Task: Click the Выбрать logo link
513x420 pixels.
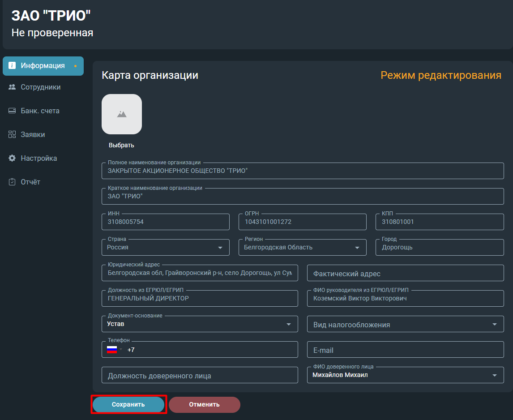Action: (121, 145)
